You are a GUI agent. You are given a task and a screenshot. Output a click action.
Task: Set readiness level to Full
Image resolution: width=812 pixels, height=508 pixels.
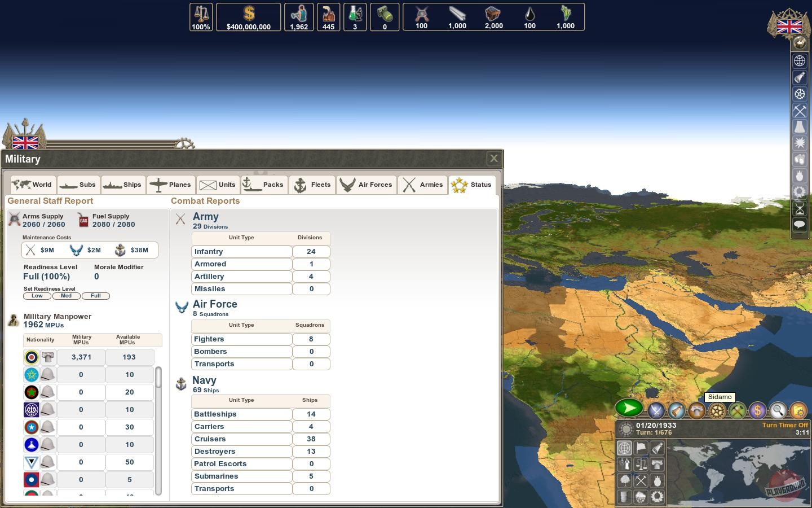coord(95,296)
